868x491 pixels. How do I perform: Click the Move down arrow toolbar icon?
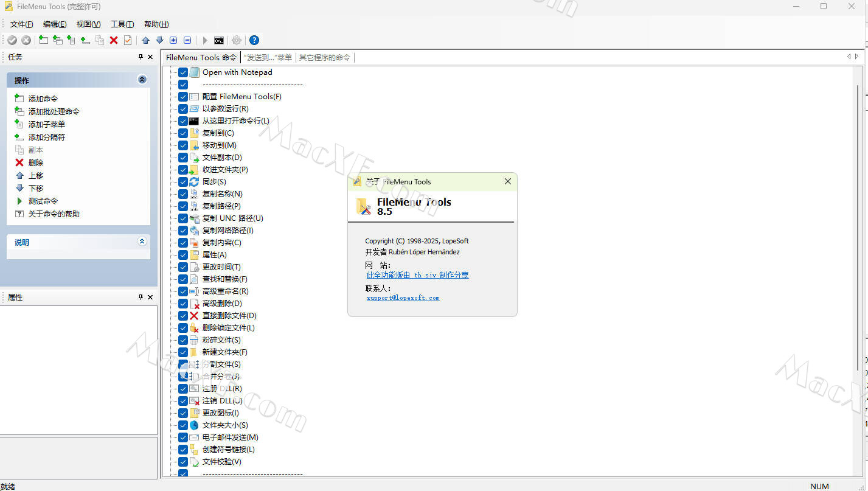(x=159, y=40)
